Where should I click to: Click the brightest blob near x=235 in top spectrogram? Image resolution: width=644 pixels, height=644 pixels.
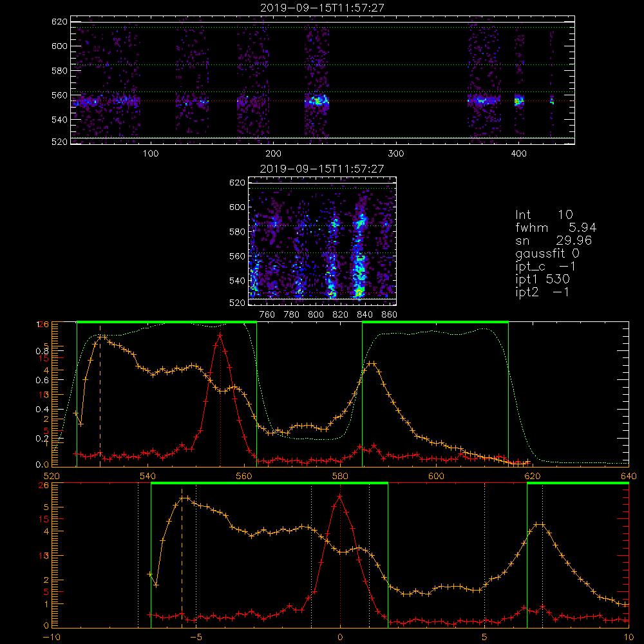pos(317,100)
